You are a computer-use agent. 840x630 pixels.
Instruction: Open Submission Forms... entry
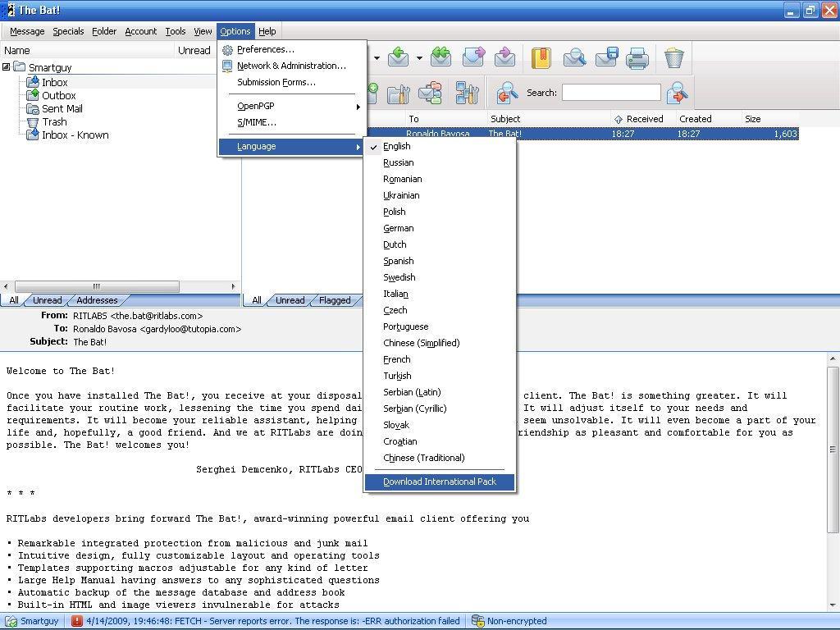click(x=292, y=82)
